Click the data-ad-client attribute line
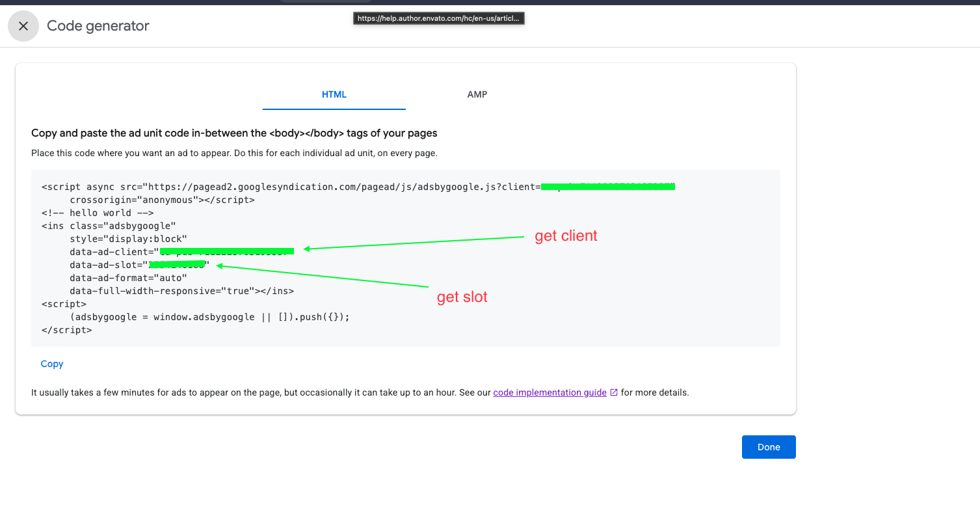The width and height of the screenshot is (980, 516). (x=114, y=252)
